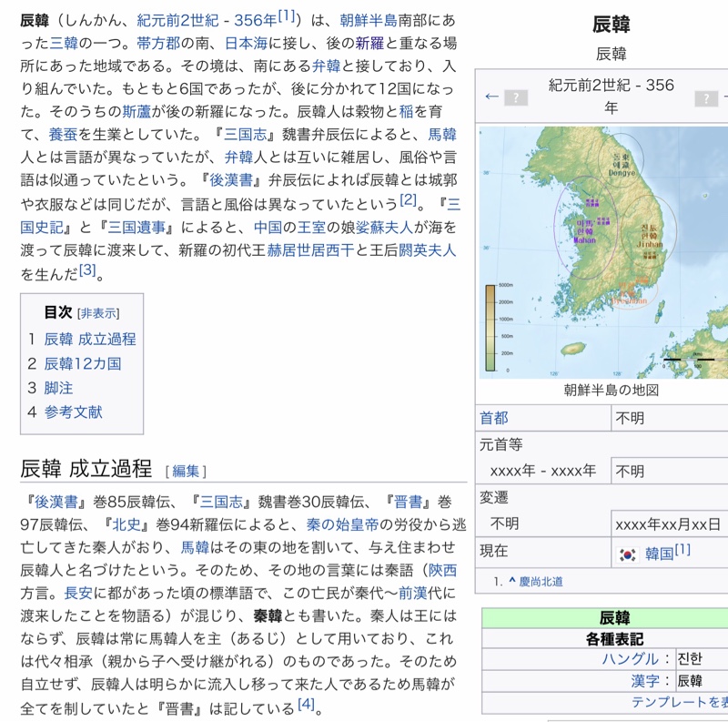This screenshot has height=722, width=728.
Task: Open the 新羅 link in first paragraph
Action: point(369,43)
